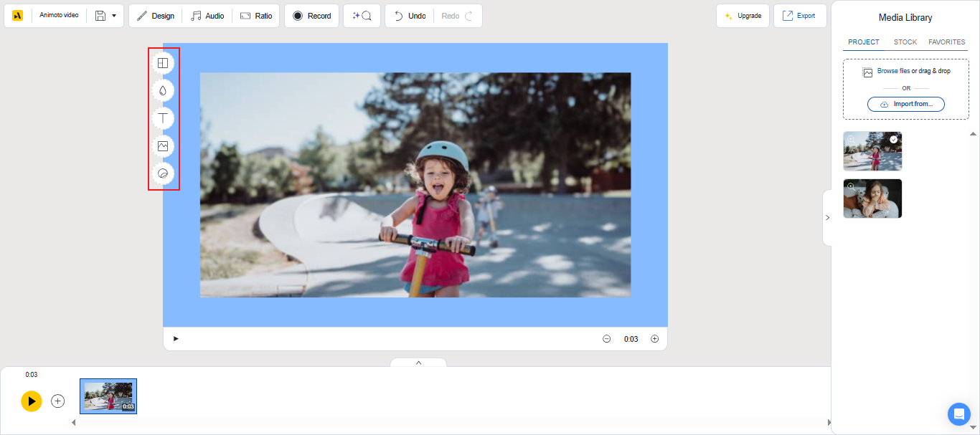
Task: Undo the last action
Action: pyautogui.click(x=410, y=16)
